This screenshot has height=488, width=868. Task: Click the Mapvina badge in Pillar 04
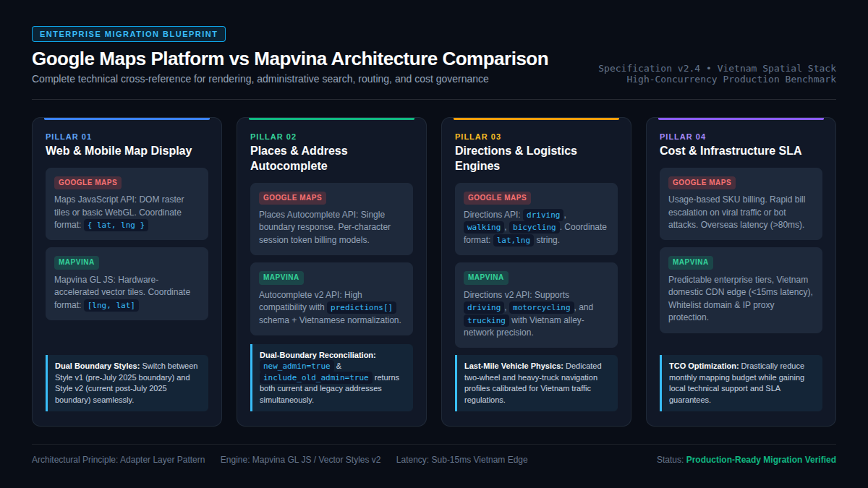(x=691, y=262)
